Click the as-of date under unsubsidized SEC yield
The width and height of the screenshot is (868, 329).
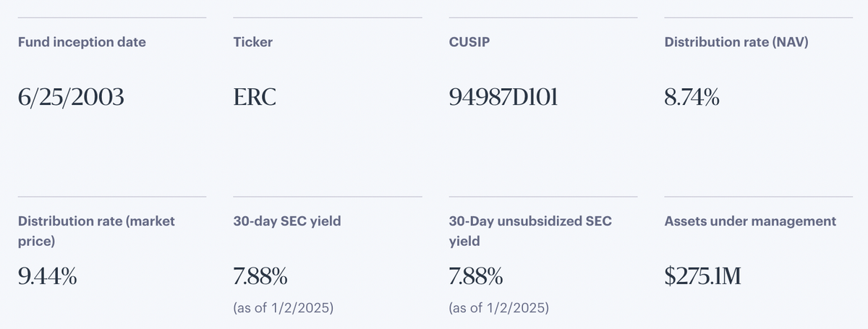coord(498,309)
